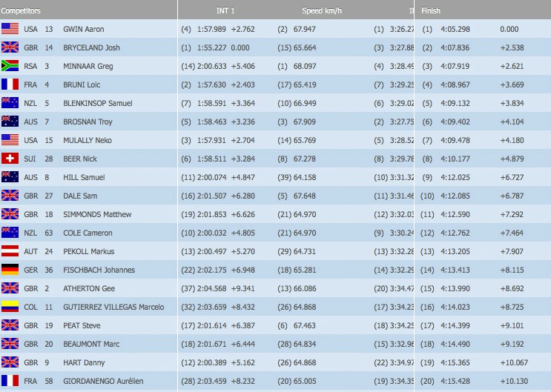The height and width of the screenshot is (392, 551).
Task: Select the Finish column header
Action: [431, 10]
